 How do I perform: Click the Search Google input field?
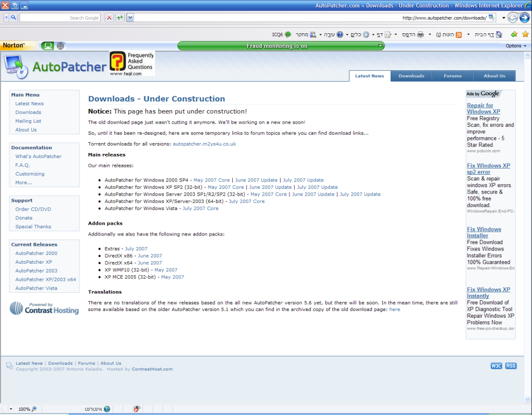pos(60,18)
